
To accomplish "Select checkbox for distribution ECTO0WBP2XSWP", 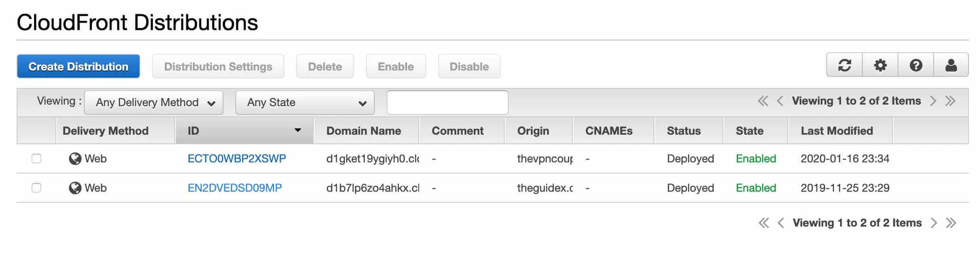I will coord(36,158).
